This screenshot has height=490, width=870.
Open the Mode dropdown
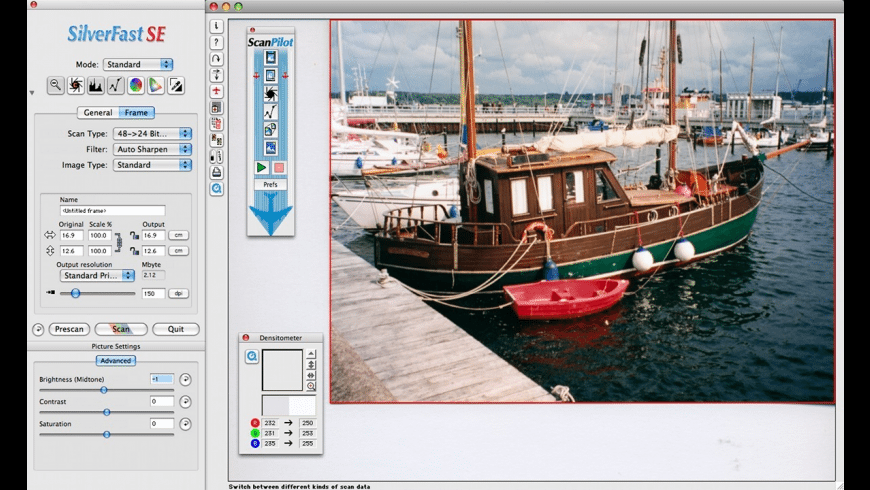(x=138, y=64)
